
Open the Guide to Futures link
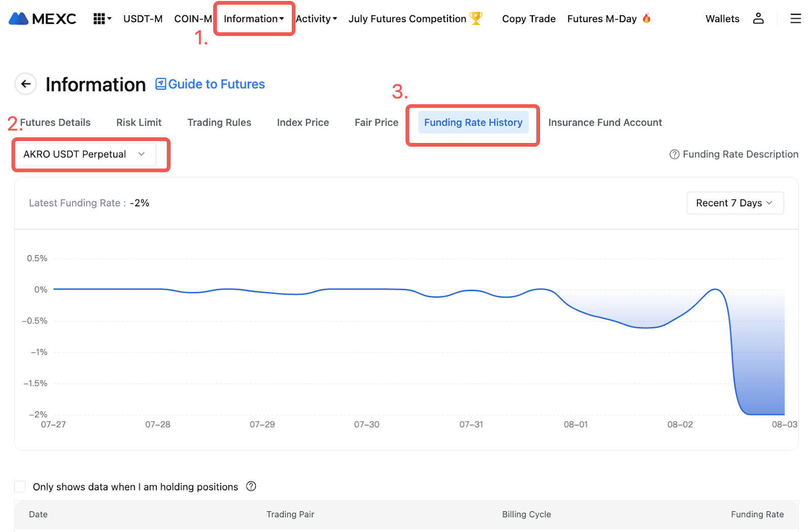210,84
